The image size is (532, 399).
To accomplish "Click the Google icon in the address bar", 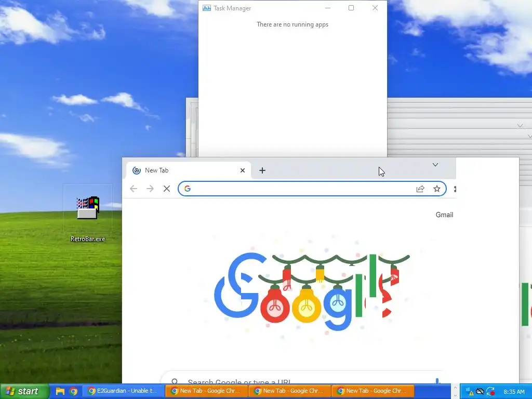I will click(188, 189).
